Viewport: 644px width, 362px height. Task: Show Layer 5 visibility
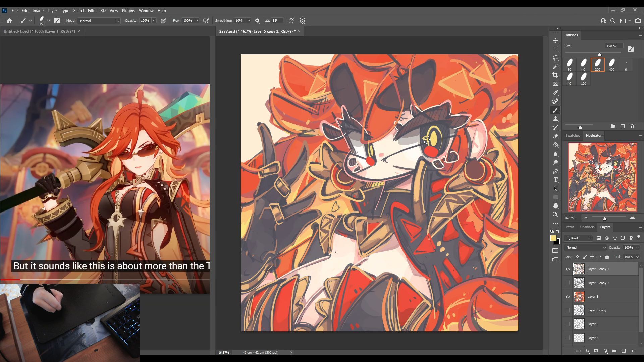coord(568,324)
